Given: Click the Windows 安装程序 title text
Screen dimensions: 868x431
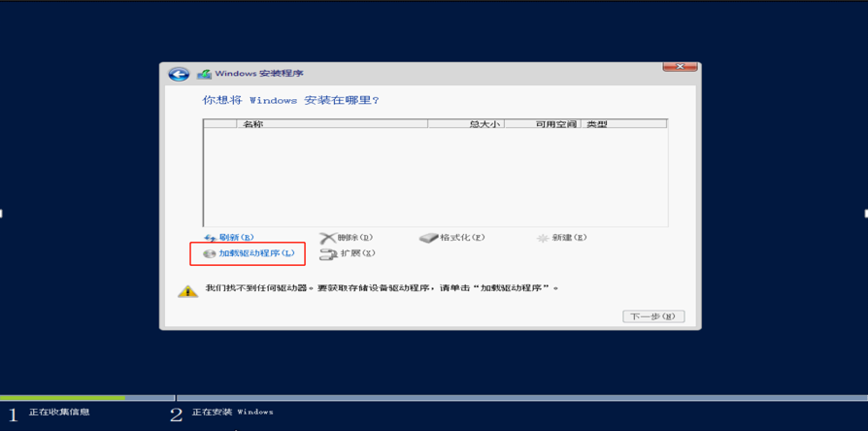Looking at the screenshot, I should coord(259,74).
